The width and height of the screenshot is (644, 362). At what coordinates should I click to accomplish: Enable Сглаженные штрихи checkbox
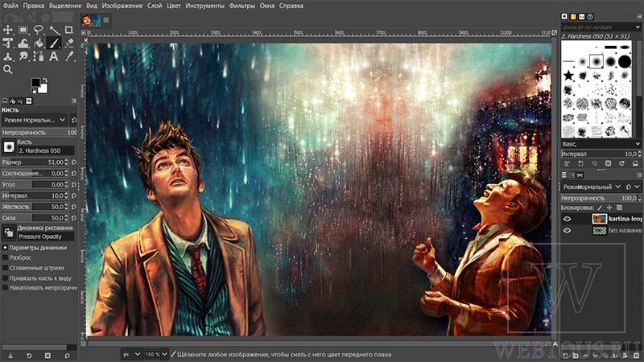click(x=6, y=268)
